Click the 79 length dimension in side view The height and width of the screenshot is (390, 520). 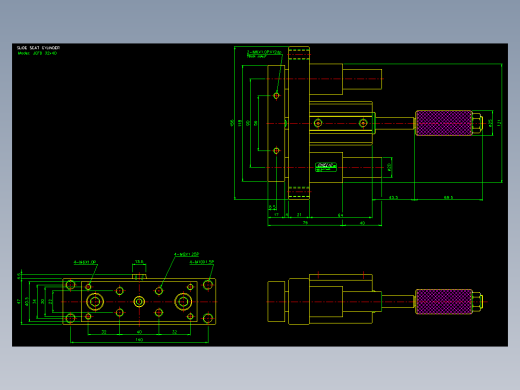(305, 223)
